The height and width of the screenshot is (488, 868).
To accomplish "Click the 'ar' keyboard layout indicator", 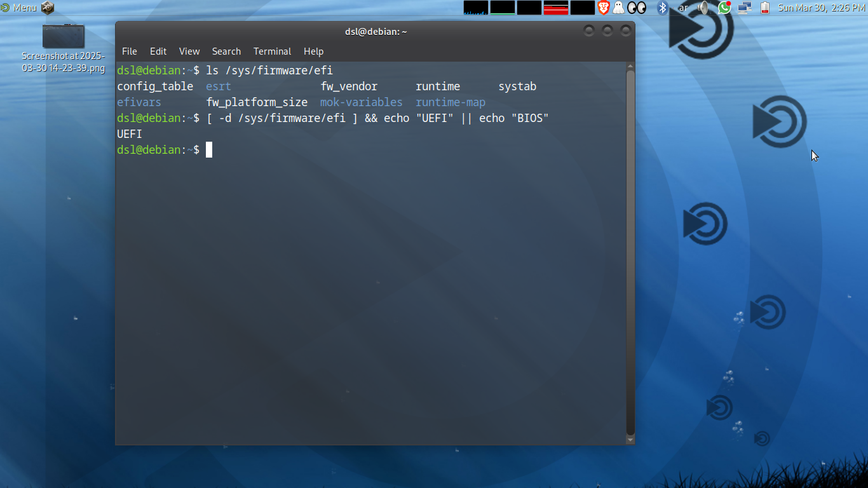I will (683, 8).
